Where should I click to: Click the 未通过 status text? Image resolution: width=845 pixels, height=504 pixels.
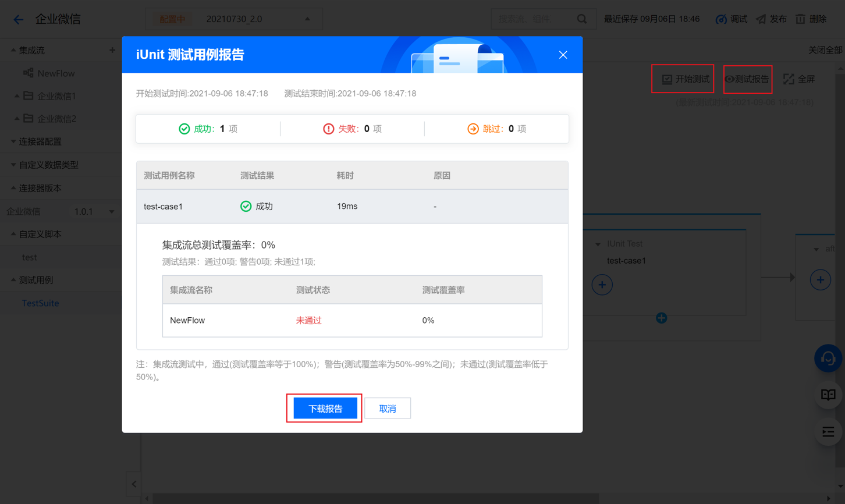pos(308,321)
